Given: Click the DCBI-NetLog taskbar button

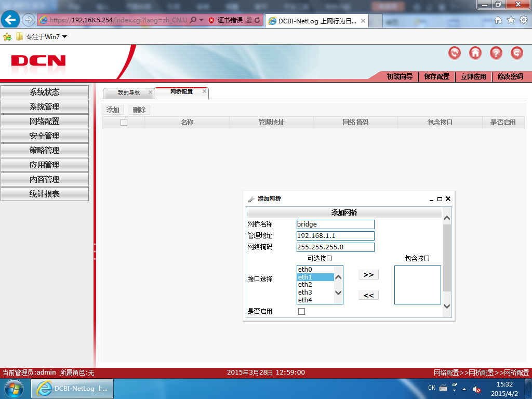Looking at the screenshot, I should tap(72, 389).
